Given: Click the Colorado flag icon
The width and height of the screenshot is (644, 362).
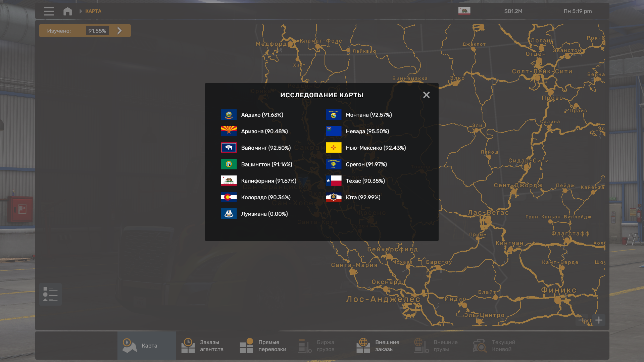Looking at the screenshot, I should tap(229, 197).
